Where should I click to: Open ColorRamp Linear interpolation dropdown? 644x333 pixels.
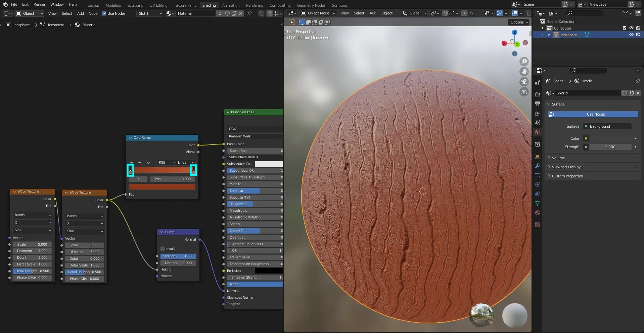(x=186, y=163)
